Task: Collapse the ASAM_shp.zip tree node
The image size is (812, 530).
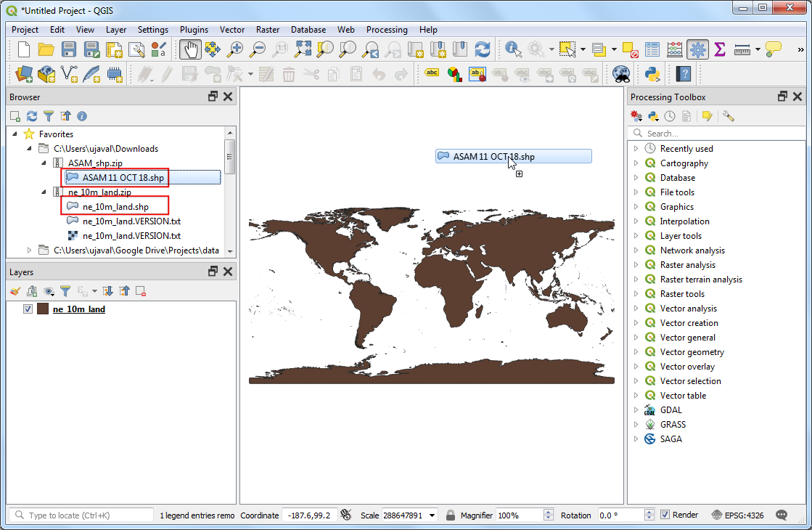Action: [x=44, y=163]
